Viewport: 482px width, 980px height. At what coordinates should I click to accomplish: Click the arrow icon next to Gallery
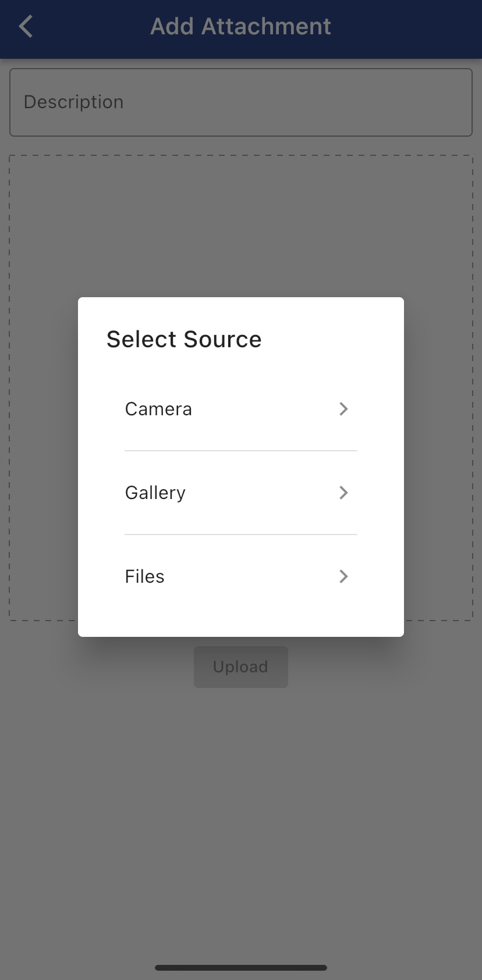pyautogui.click(x=343, y=493)
